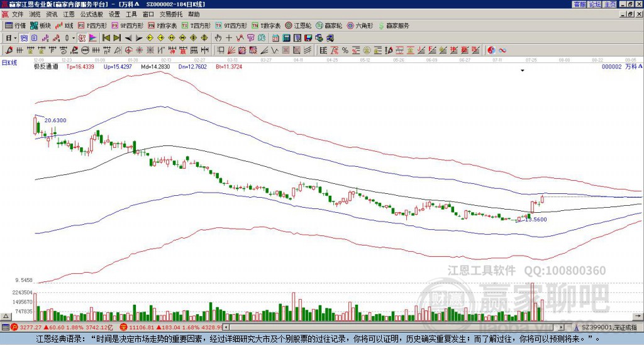644x345 pixels.
Task: Toggle the 权 rights-adjustment icon
Action: click(82, 38)
